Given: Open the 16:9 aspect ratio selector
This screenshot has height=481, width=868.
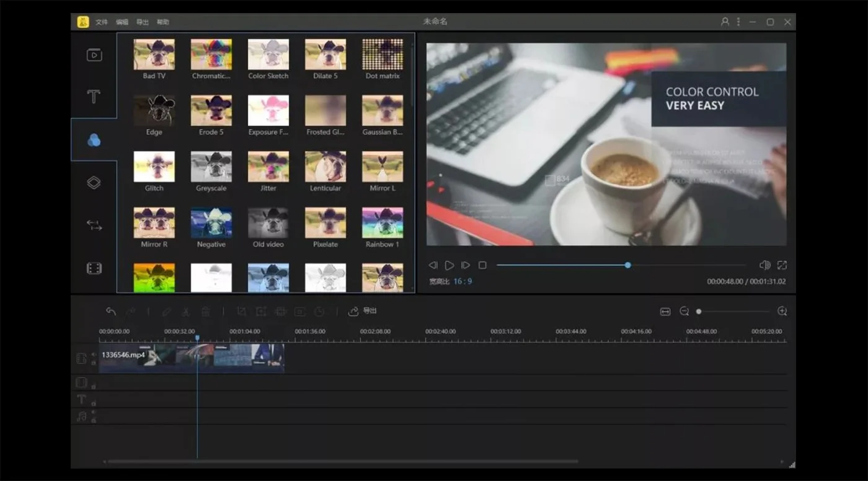Looking at the screenshot, I should pyautogui.click(x=462, y=281).
